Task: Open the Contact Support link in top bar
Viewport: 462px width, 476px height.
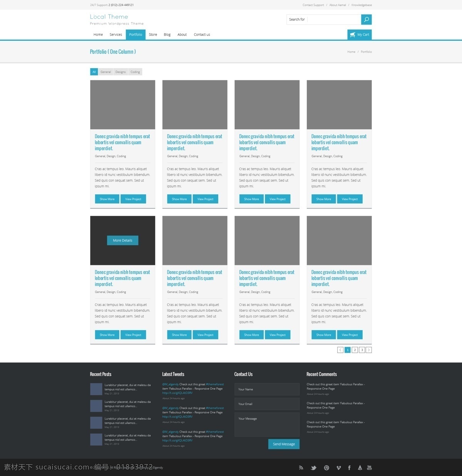Action: [313, 5]
